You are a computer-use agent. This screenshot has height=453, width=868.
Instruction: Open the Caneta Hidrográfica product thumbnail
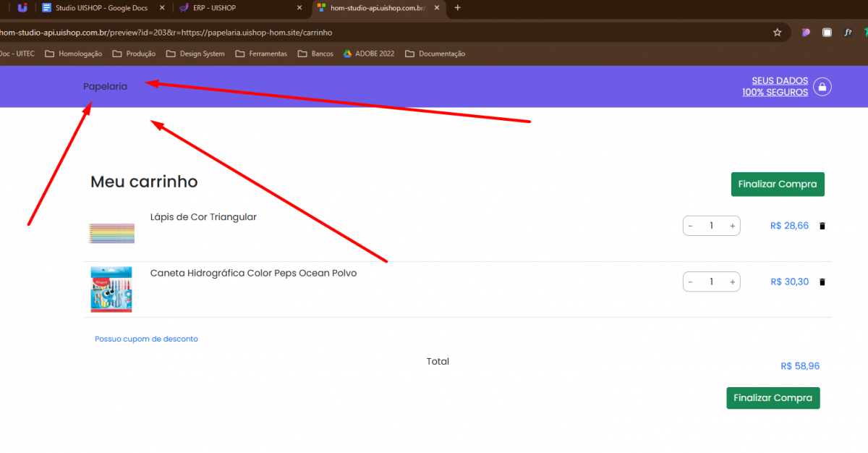point(111,289)
